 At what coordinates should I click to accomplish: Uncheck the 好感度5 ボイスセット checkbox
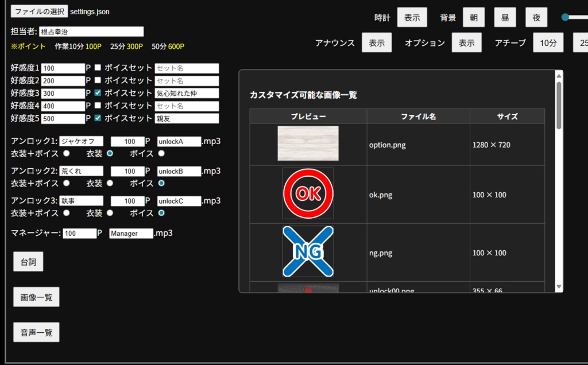tap(98, 118)
